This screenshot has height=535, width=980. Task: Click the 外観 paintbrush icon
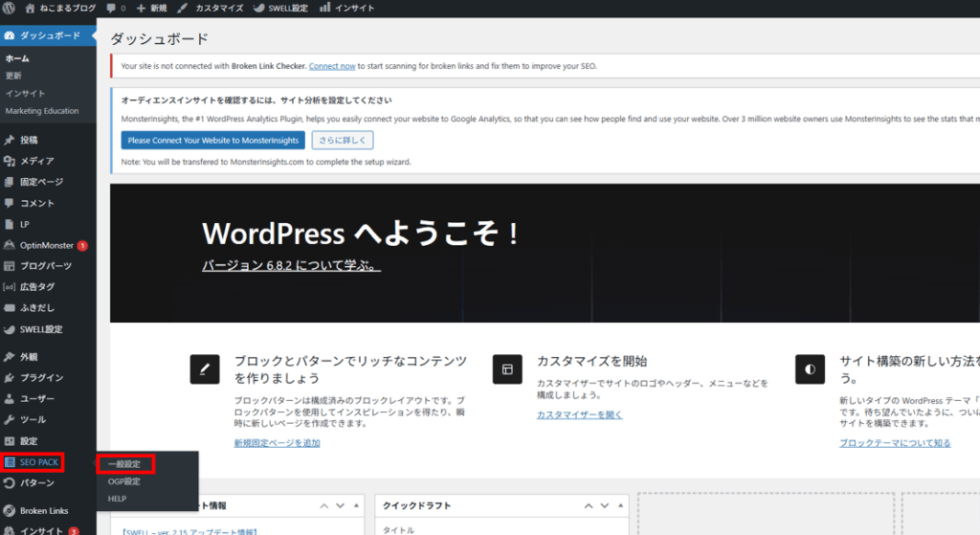pos(10,357)
